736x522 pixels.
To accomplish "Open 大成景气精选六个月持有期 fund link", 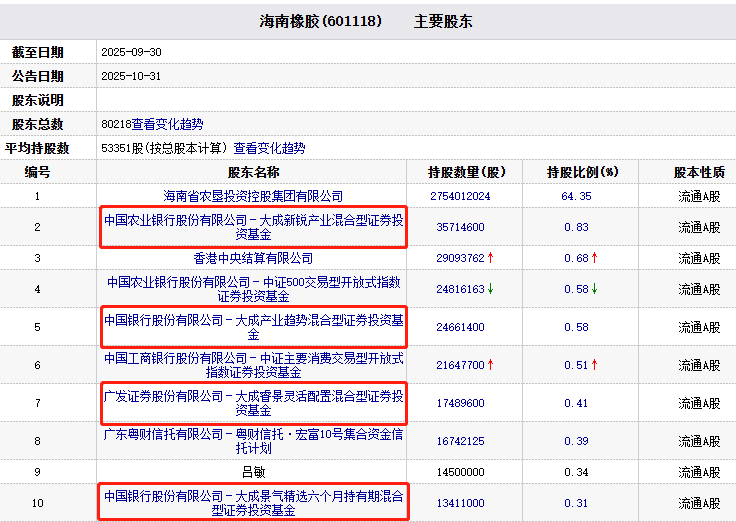I will 253,502.
